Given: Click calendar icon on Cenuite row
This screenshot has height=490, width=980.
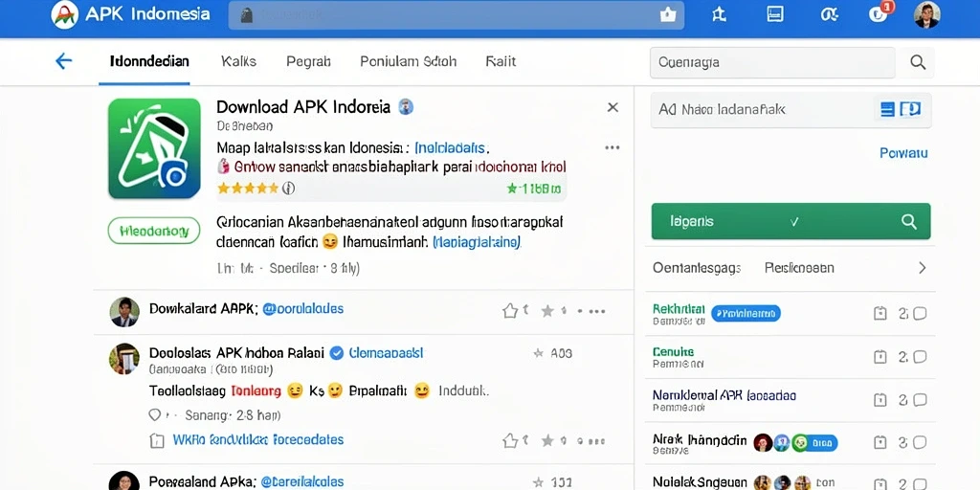Looking at the screenshot, I should 880,357.
